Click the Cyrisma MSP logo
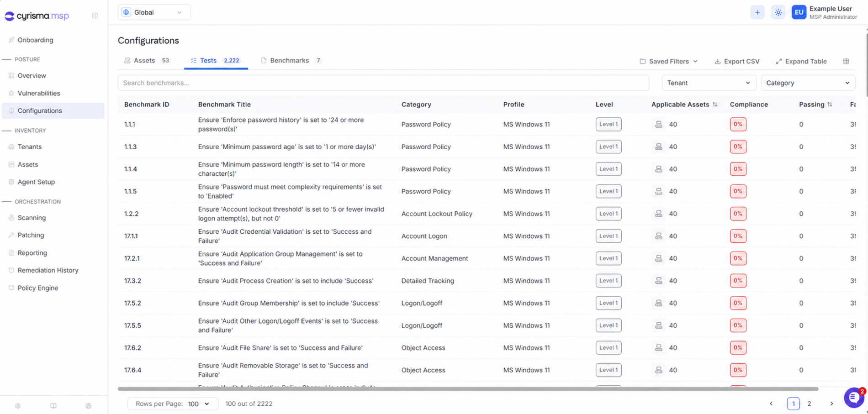Image resolution: width=868 pixels, height=414 pixels. 37,16
